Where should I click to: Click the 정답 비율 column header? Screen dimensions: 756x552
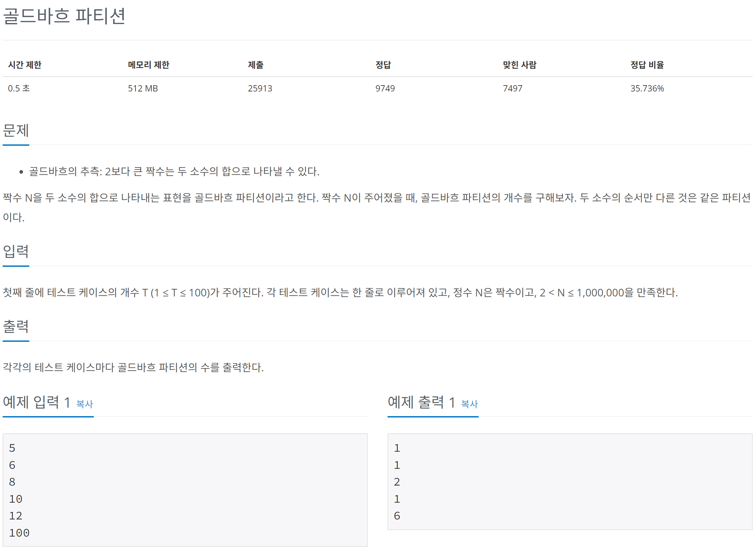[647, 65]
